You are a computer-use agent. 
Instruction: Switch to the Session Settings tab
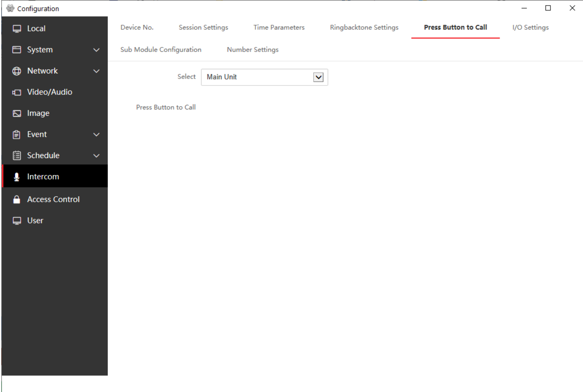click(x=203, y=27)
